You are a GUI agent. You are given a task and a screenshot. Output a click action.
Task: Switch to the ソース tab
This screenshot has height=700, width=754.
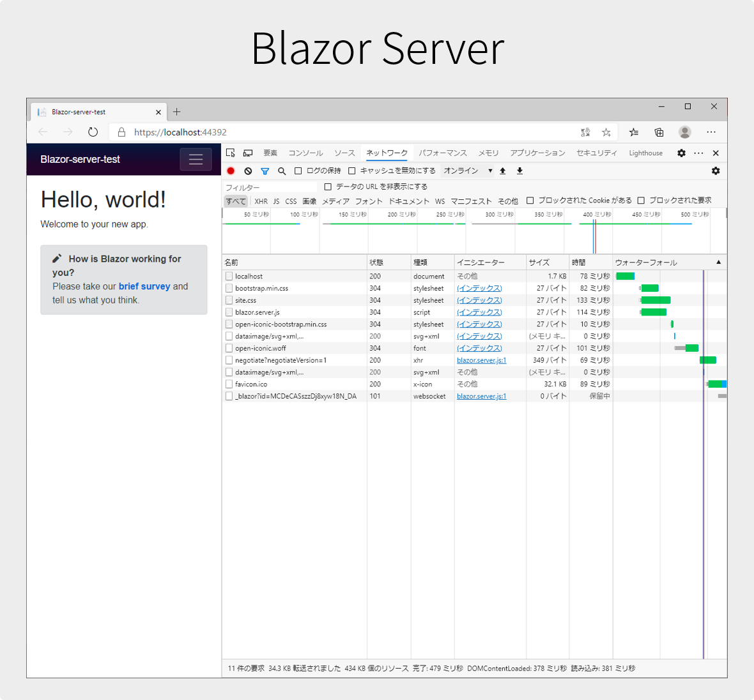[x=345, y=153]
